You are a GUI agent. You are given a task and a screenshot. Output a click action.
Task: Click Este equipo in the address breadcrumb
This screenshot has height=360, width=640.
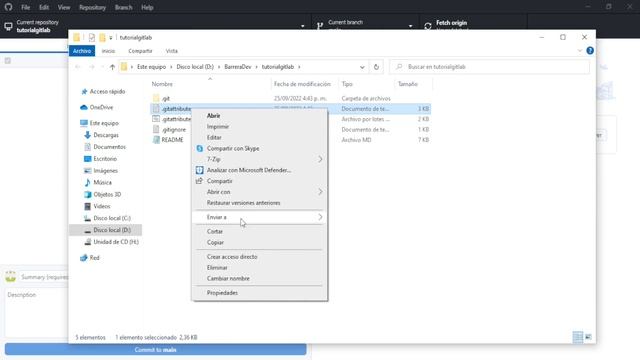tap(151, 67)
